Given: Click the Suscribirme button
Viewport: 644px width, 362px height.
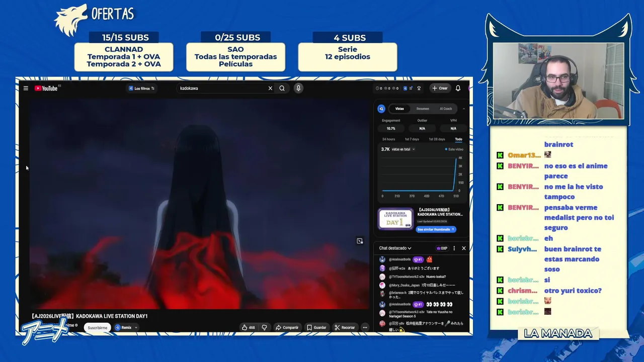Looking at the screenshot, I should pos(97,327).
